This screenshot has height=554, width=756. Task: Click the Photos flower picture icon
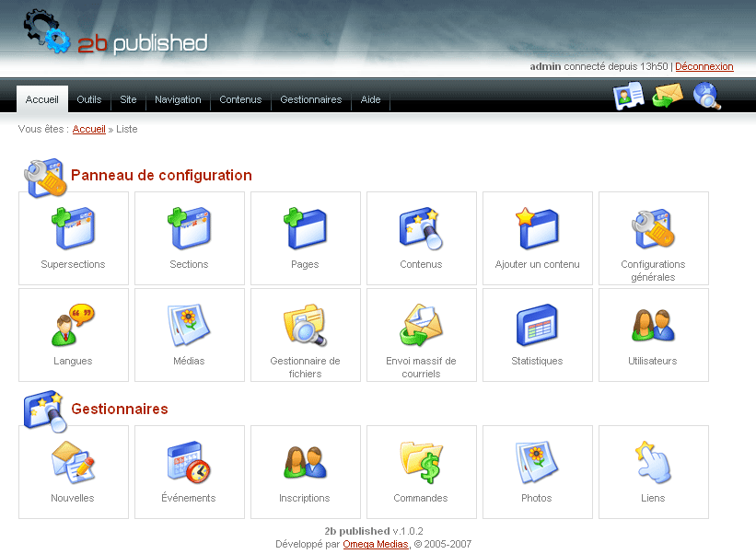537,462
